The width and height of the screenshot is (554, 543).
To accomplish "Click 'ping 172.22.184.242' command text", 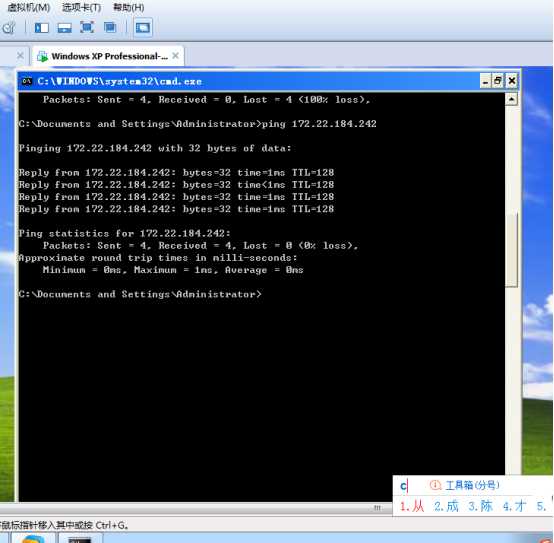I will (x=319, y=124).
